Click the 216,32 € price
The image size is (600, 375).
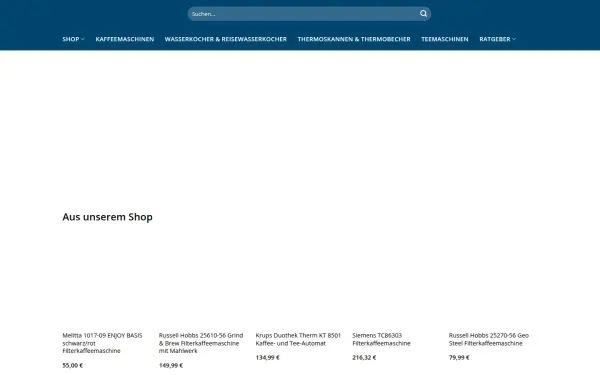364,357
